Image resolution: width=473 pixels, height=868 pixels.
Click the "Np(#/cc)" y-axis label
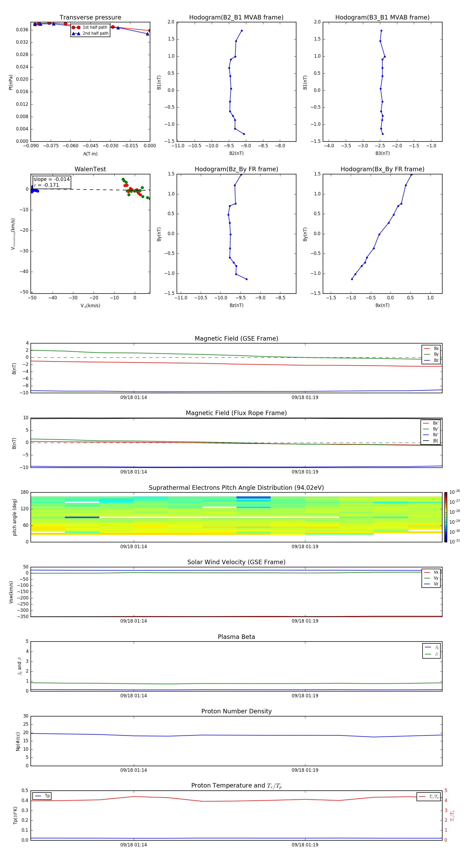(18, 741)
